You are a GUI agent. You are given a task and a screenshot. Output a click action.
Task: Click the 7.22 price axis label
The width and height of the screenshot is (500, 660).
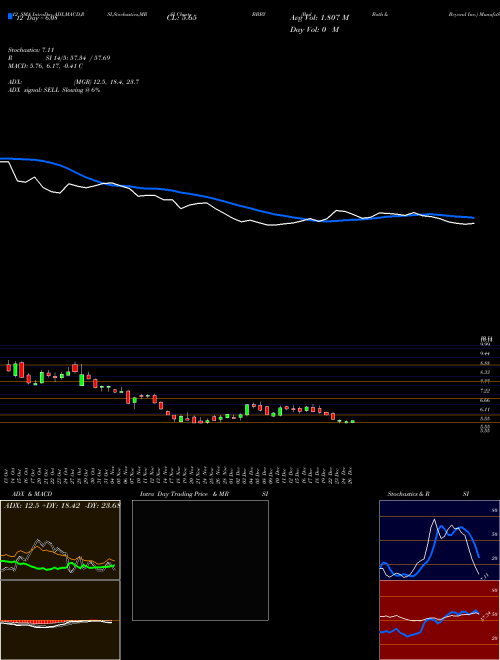tap(484, 391)
